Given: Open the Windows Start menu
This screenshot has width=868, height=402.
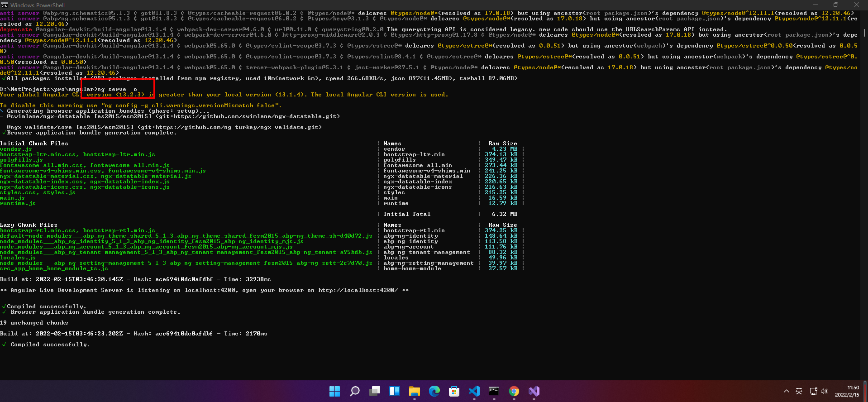Looking at the screenshot, I should pyautogui.click(x=334, y=391).
